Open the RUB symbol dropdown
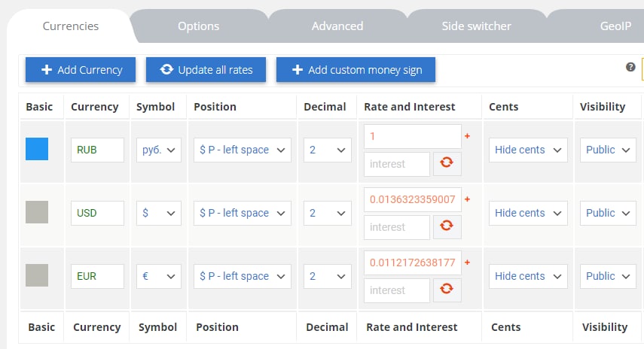The width and height of the screenshot is (644, 349). point(158,150)
